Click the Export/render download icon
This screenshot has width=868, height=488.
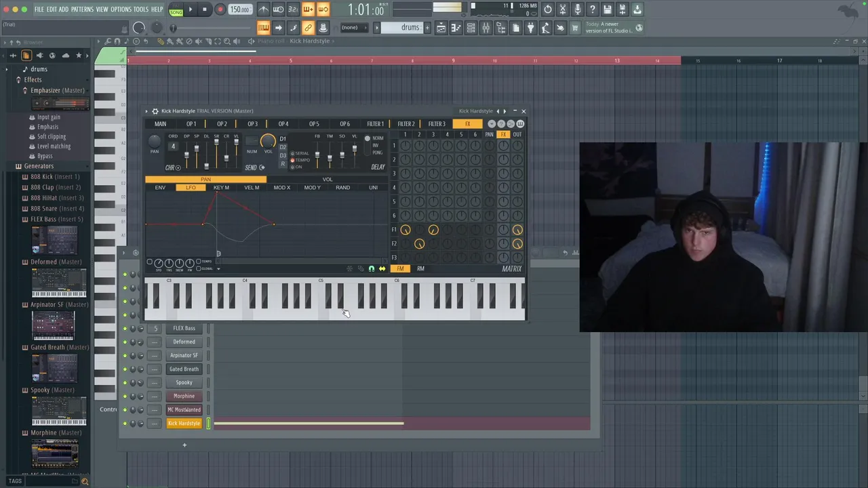point(637,9)
